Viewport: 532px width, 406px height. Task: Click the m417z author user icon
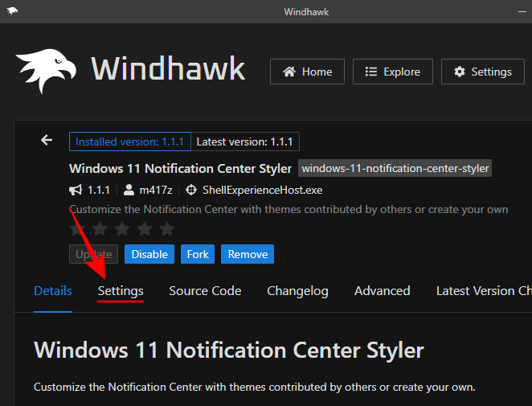tap(129, 191)
